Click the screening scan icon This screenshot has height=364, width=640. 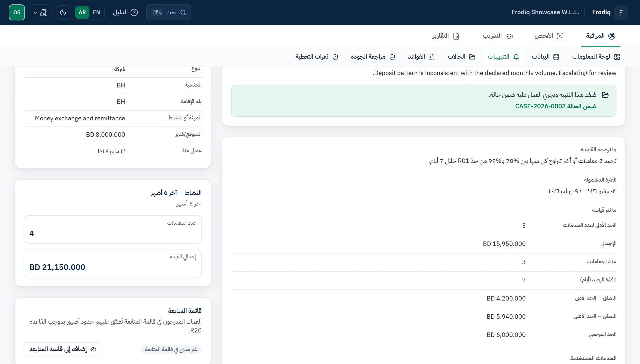coord(560,36)
